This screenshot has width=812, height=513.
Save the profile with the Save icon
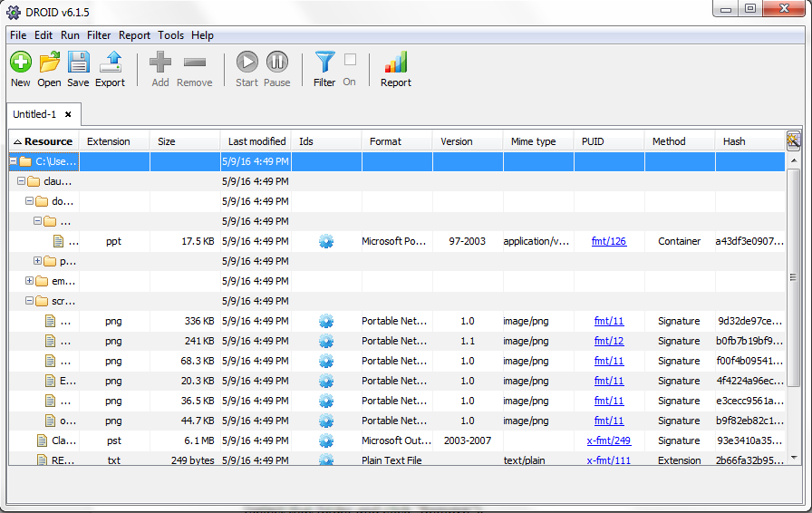coord(78,63)
